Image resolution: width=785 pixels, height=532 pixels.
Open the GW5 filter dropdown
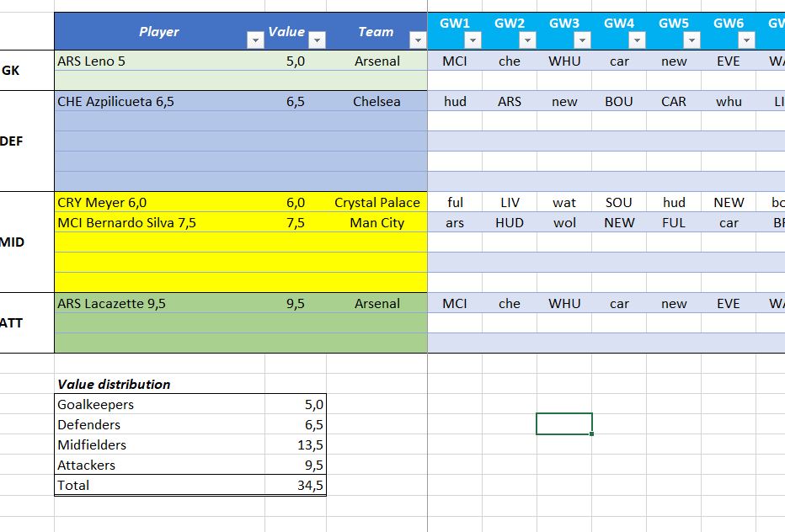(x=692, y=40)
